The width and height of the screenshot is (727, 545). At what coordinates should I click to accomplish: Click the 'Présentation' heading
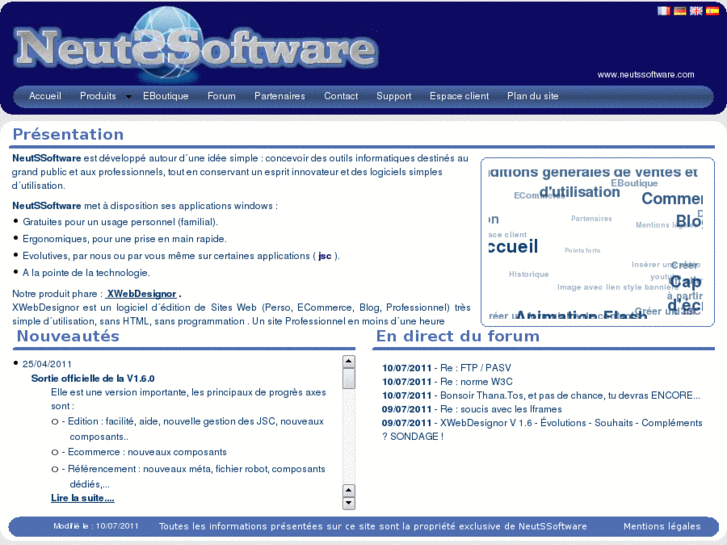pyautogui.click(x=68, y=135)
